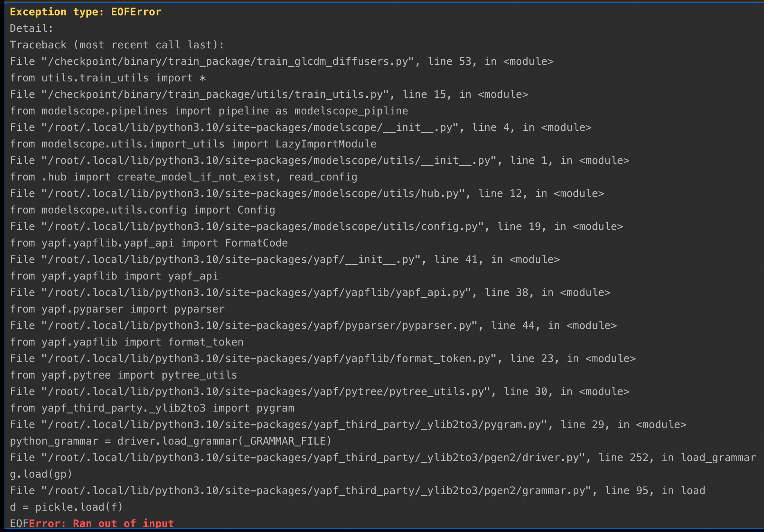Image resolution: width=764 pixels, height=532 pixels.
Task: Click 'from yapf.pyparser import pyparser' line
Action: (x=117, y=309)
